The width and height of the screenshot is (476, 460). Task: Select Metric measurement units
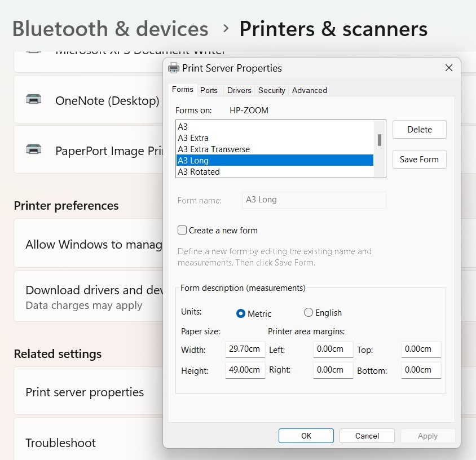click(242, 312)
